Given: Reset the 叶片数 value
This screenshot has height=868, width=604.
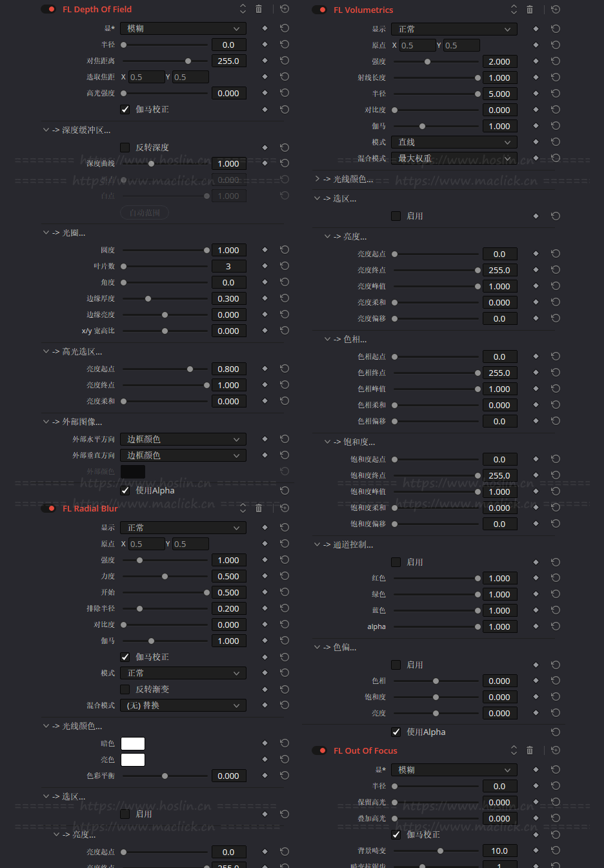Looking at the screenshot, I should click(285, 266).
